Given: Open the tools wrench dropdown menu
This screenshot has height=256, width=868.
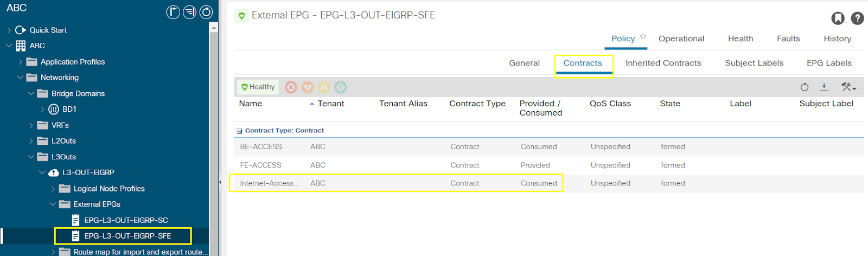Looking at the screenshot, I should coord(848,87).
